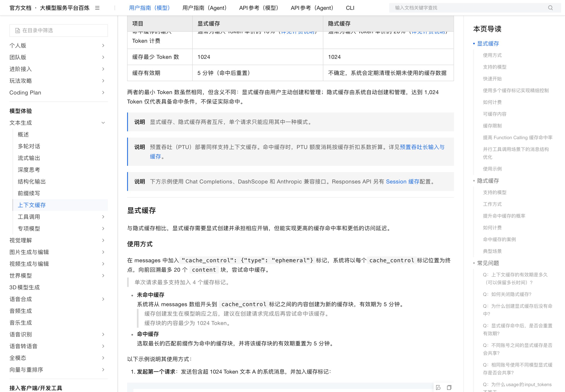Jump to 快速开始 in page guide
Screen dimensions: 565x392
pyautogui.click(x=492, y=79)
